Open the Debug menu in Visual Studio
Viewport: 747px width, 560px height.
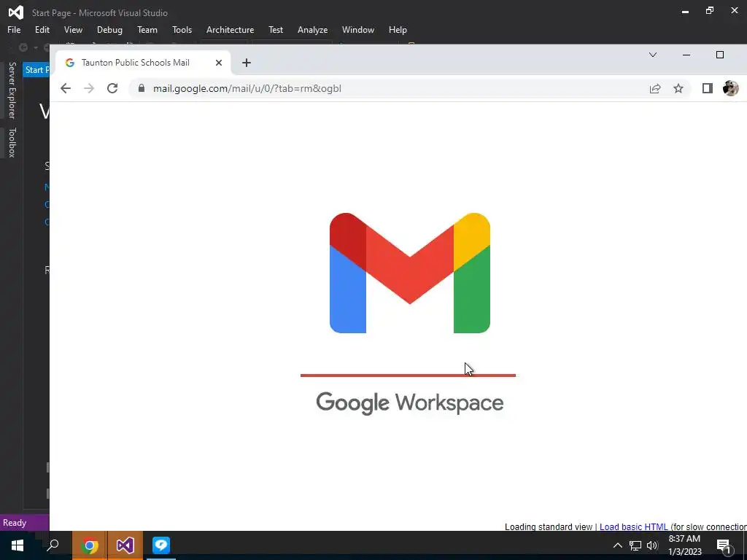click(109, 29)
